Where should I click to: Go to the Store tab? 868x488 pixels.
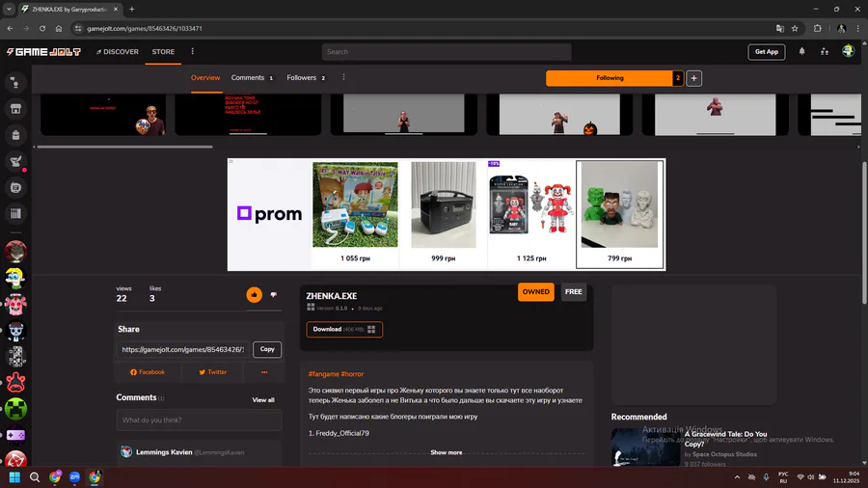(x=163, y=52)
